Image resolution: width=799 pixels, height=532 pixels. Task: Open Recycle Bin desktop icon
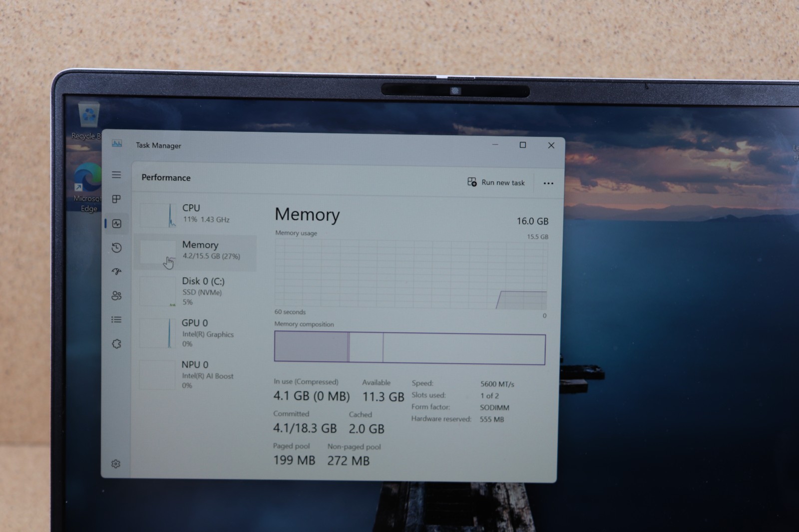pyautogui.click(x=89, y=121)
